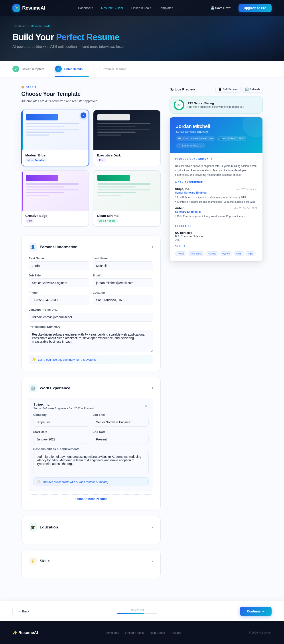
Task: Go to the Preview Resume step tab
Action: click(x=110, y=69)
